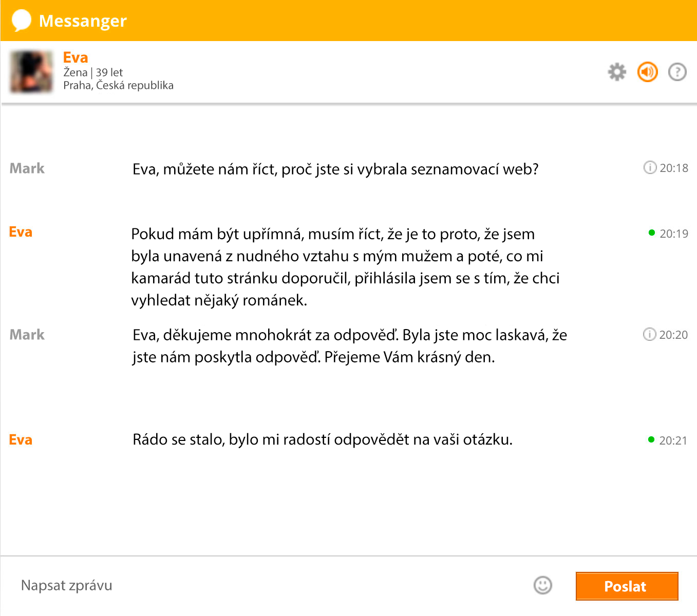Viewport: 697px width, 616px height.
Task: Open Eva's profile photo thumbnail
Action: (x=31, y=72)
